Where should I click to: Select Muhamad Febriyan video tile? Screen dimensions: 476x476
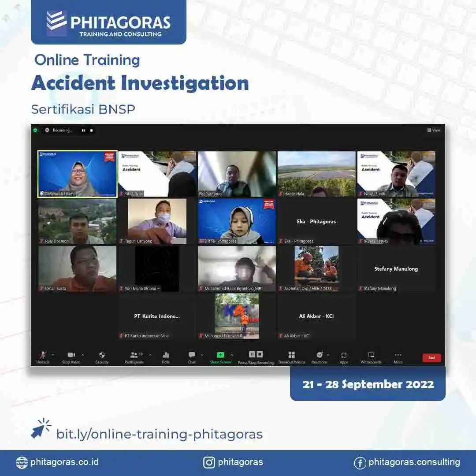pyautogui.click(x=237, y=316)
